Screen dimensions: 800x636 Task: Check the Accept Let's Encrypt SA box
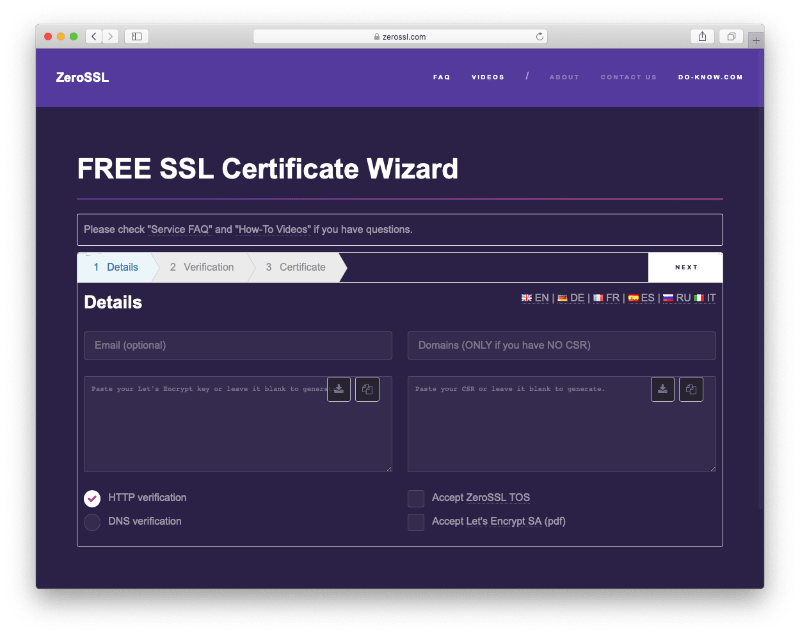coord(416,522)
